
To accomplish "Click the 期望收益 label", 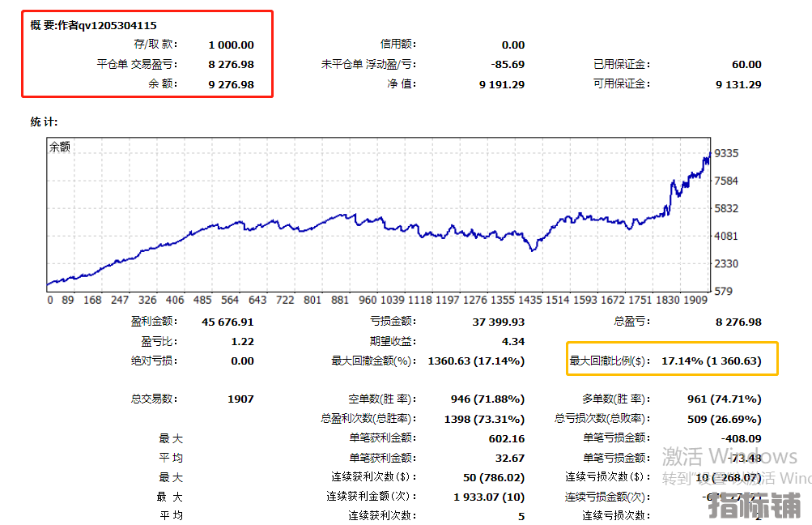I will point(393,342).
